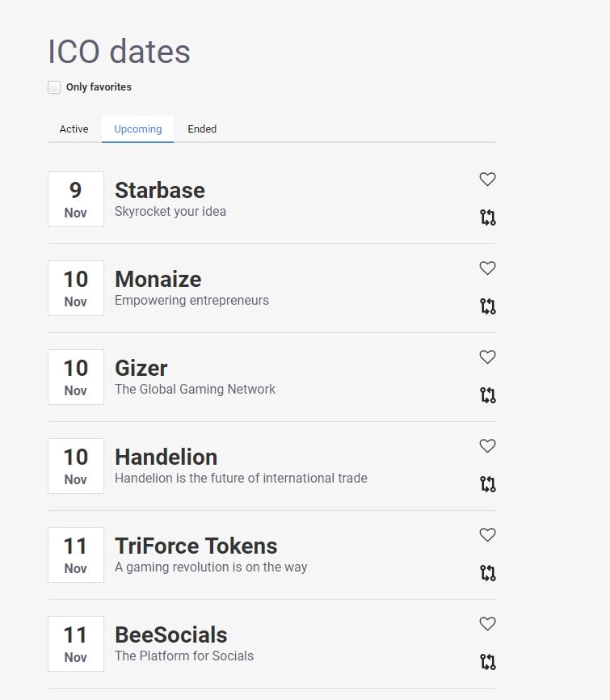Click the compare icon for Monaize
Image resolution: width=610 pixels, height=700 pixels.
[487, 306]
